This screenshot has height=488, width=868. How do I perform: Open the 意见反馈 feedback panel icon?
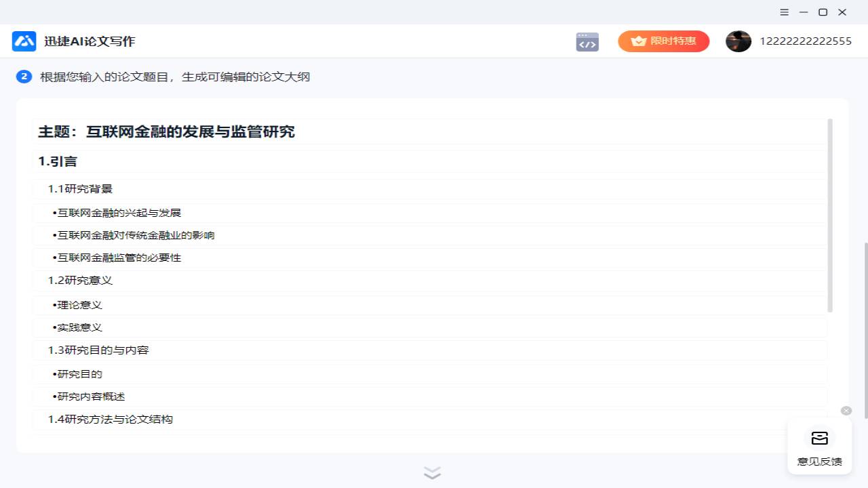coord(819,438)
